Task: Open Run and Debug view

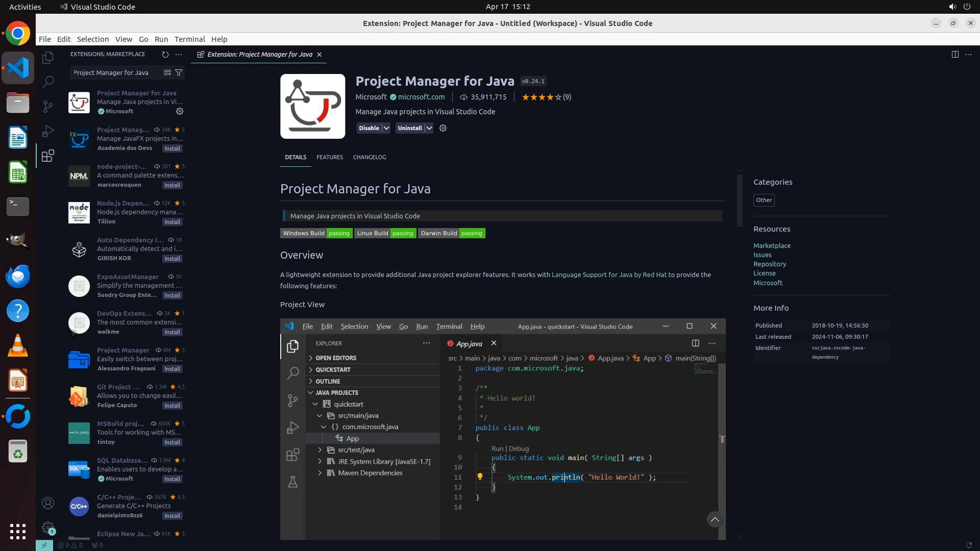Action: point(48,131)
